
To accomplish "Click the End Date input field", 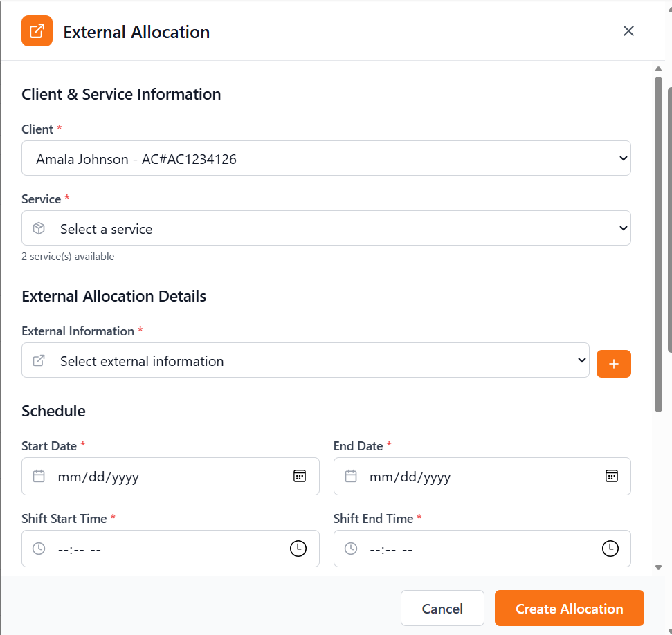I will (x=471, y=477).
